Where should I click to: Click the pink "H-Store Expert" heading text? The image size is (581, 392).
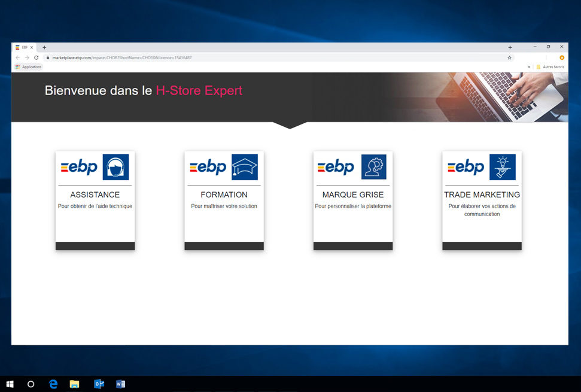(199, 90)
